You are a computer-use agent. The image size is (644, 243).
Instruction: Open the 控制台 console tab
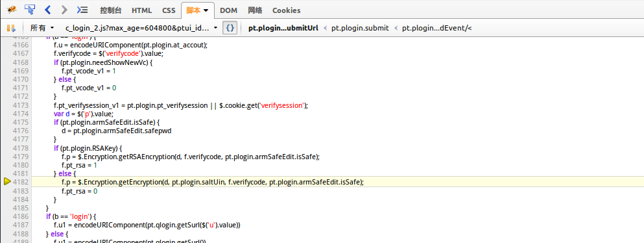pos(110,10)
